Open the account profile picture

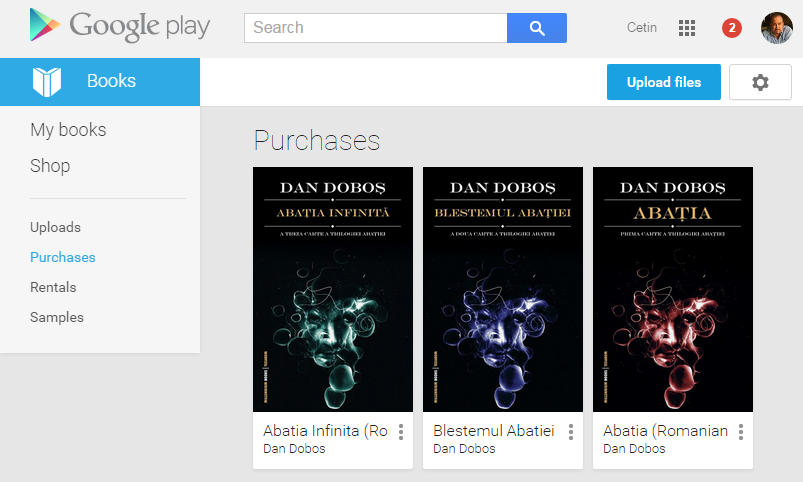(x=776, y=28)
